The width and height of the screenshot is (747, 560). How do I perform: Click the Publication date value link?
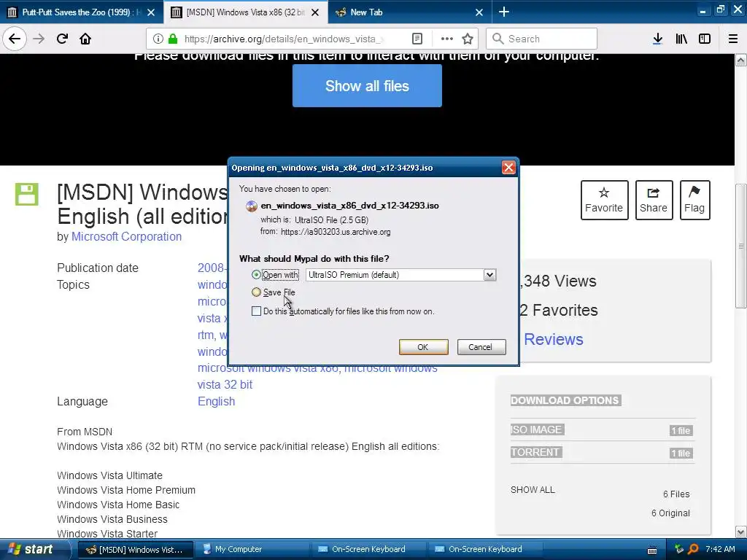pyautogui.click(x=212, y=268)
